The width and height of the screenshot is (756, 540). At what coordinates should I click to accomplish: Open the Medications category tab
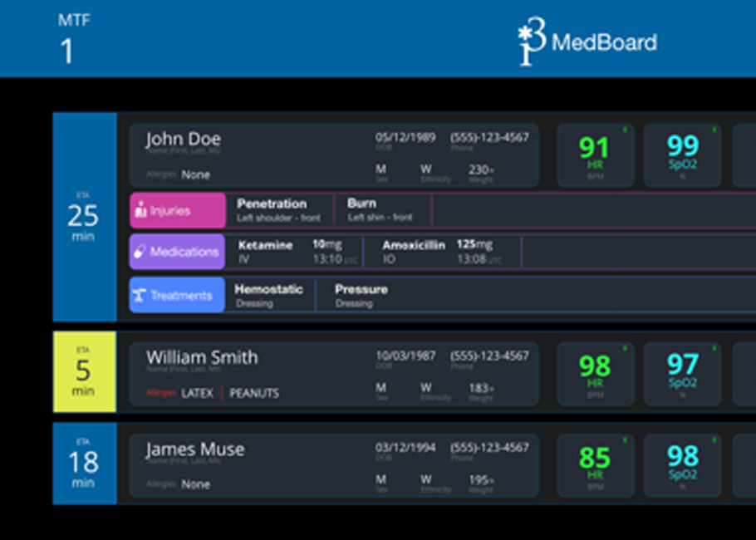(178, 252)
